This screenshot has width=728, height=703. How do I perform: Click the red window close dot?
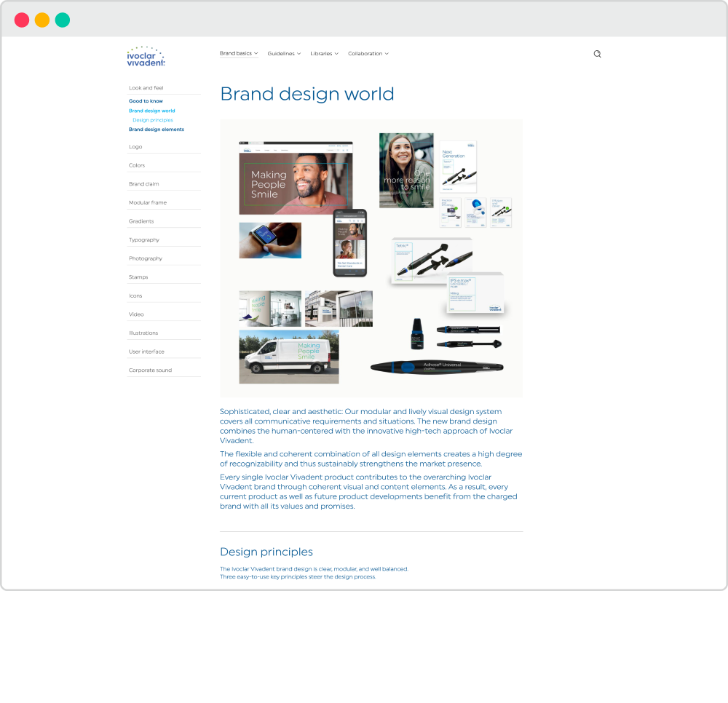coord(22,20)
